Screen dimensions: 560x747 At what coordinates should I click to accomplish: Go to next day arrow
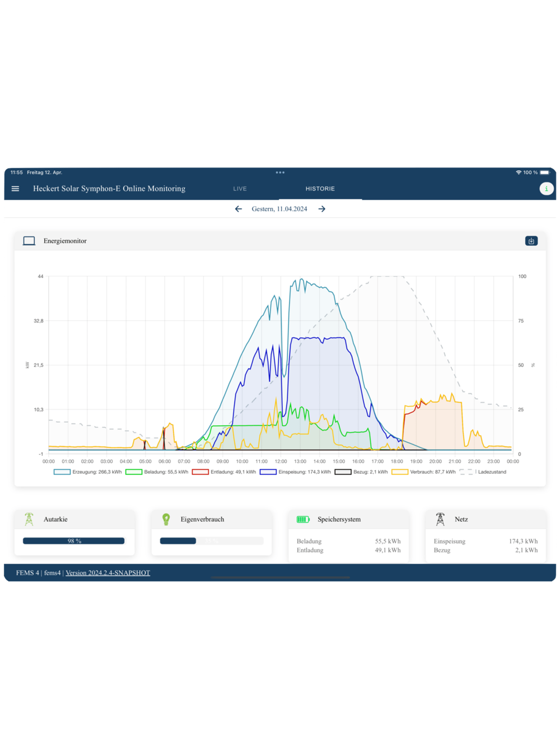(x=322, y=209)
